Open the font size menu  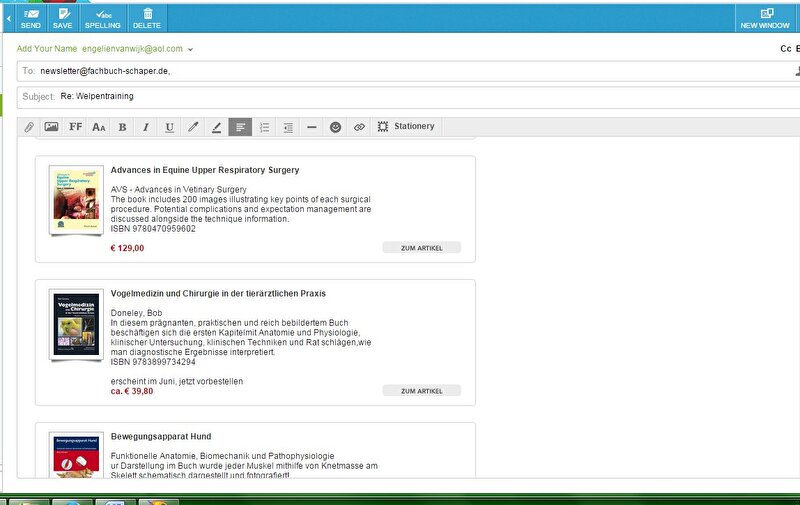(99, 127)
